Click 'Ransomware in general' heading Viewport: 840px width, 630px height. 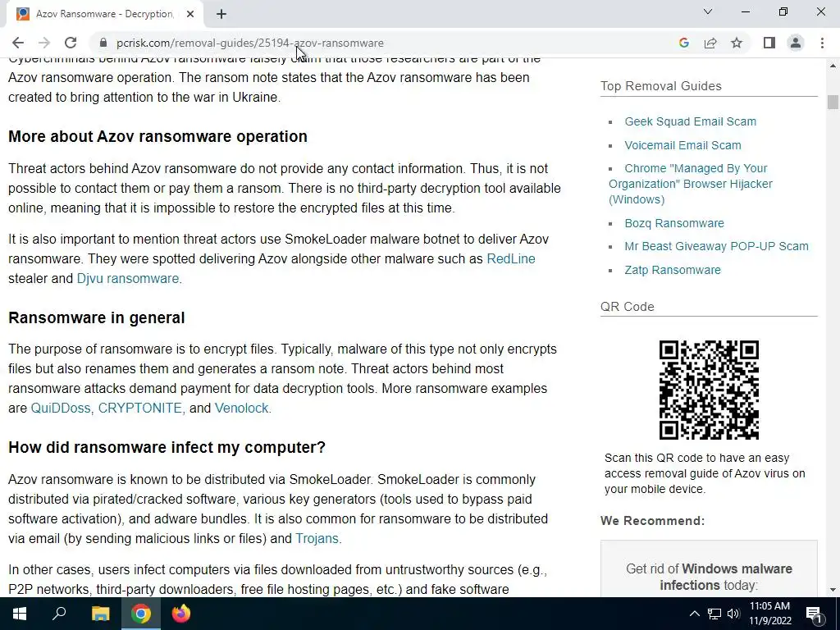click(97, 317)
